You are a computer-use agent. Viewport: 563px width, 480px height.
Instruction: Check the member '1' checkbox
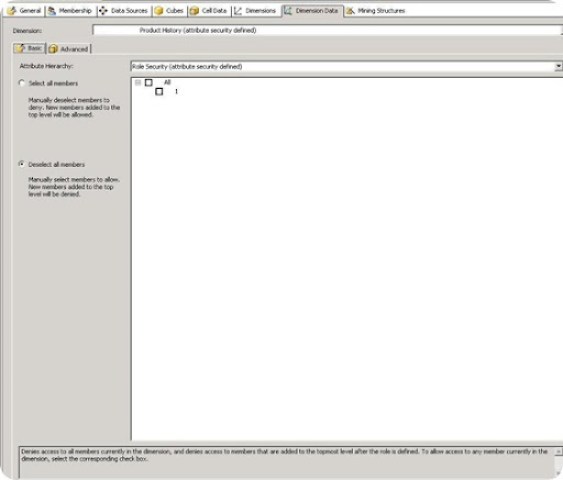click(159, 92)
